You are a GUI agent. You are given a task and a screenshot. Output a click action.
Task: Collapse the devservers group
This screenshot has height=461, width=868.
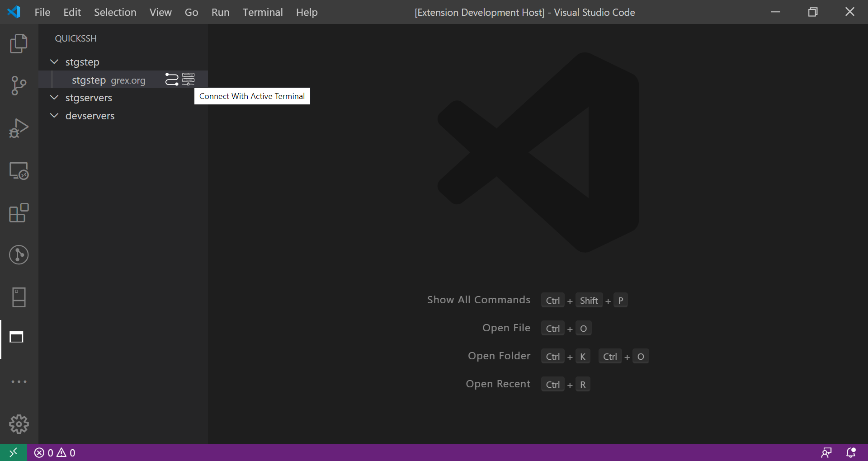coord(54,115)
